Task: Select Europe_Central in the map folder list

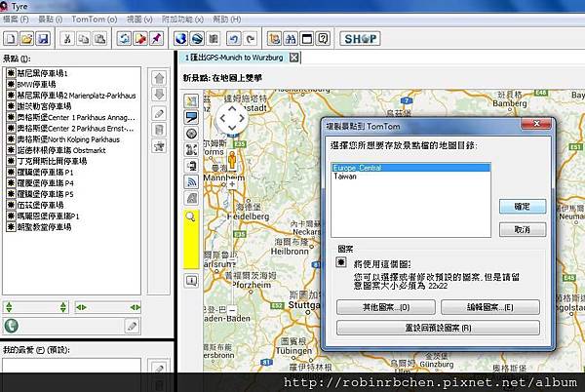Action: pos(410,168)
